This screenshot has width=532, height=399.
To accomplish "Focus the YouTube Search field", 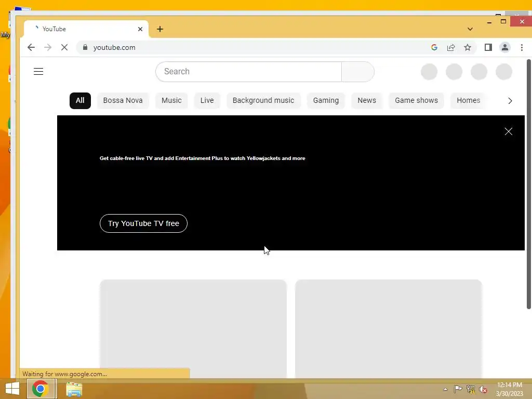I will (x=248, y=72).
